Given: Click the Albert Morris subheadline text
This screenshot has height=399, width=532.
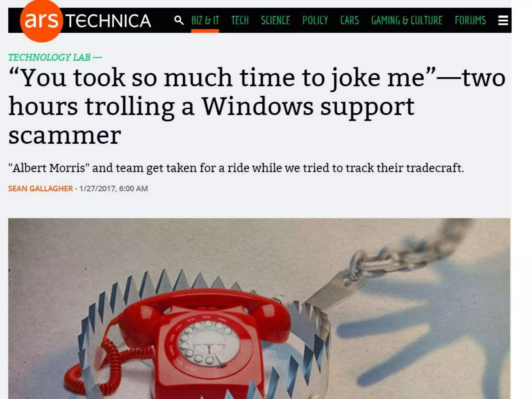Looking at the screenshot, I should pyautogui.click(x=236, y=168).
